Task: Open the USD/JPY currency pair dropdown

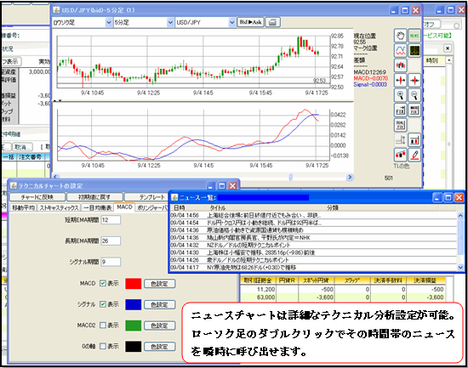Action: (x=205, y=22)
